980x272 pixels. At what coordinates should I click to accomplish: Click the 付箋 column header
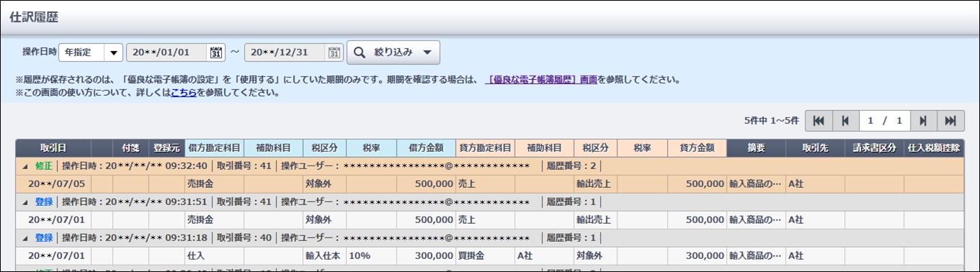click(x=131, y=148)
